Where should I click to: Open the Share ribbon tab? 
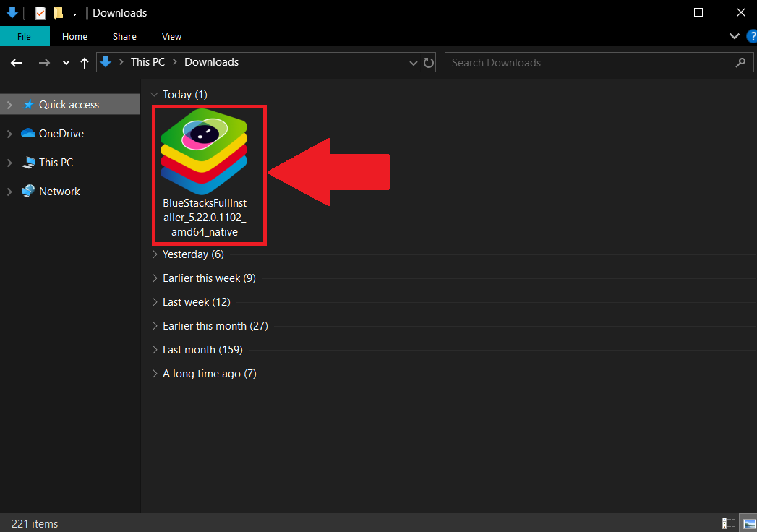pos(124,36)
